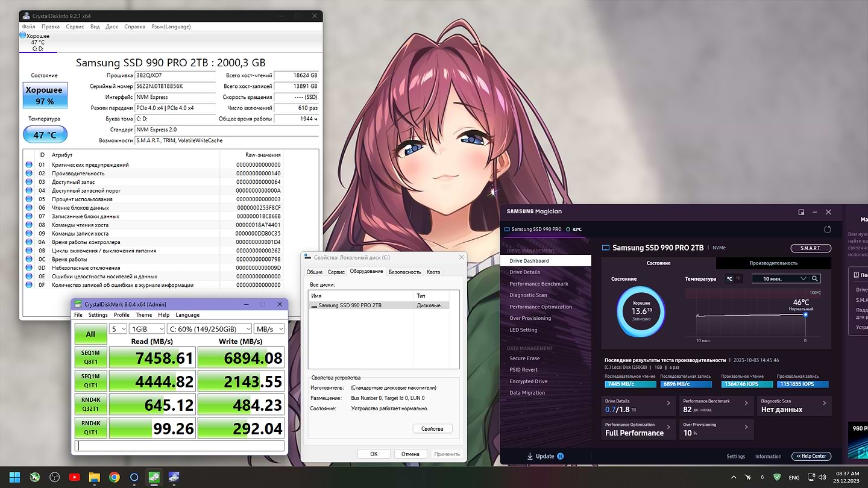
Task: Switch to Безопасность tab in disk properties
Action: point(404,272)
